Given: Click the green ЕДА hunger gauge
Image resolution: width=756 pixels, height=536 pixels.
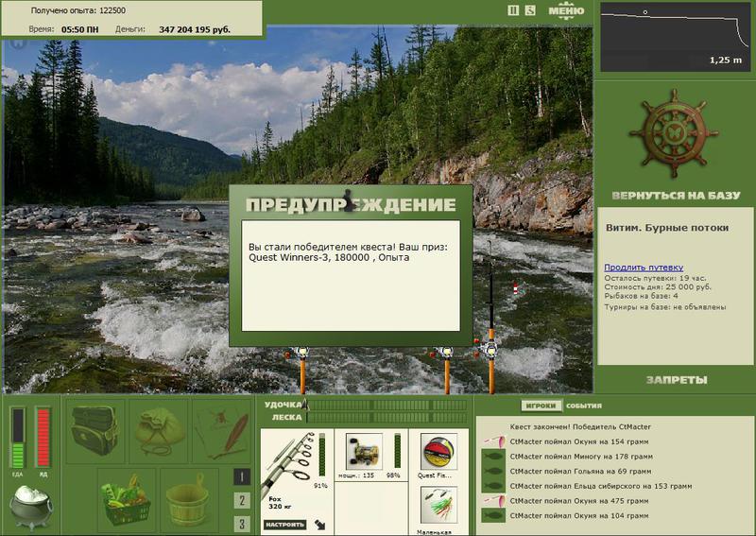Looking at the screenshot, I should [x=18, y=438].
